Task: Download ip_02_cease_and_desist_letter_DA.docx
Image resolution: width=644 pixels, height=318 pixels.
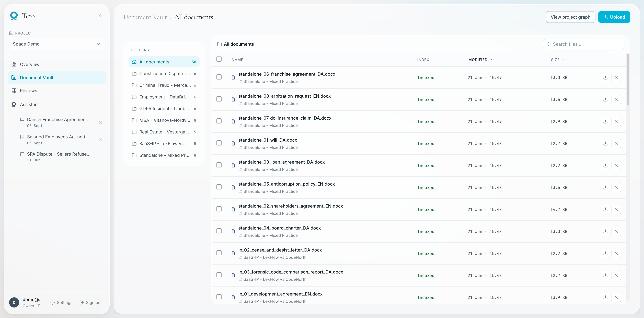Action: [605, 254]
